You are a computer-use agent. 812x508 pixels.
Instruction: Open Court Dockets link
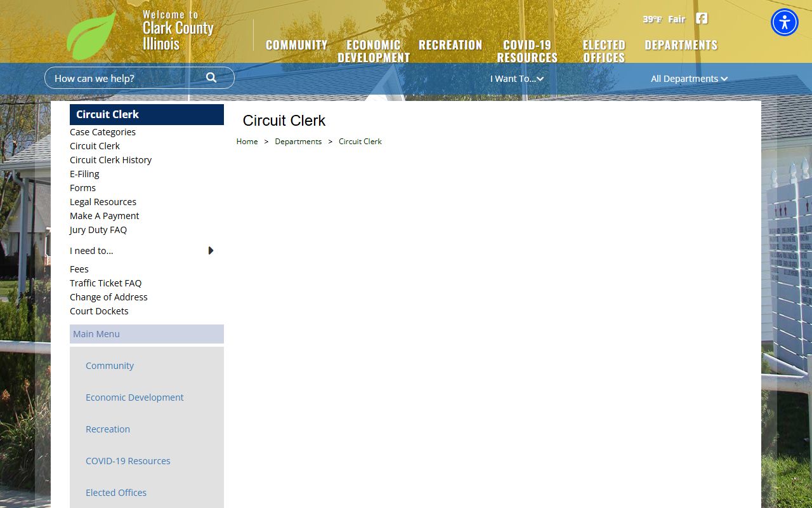(x=99, y=311)
